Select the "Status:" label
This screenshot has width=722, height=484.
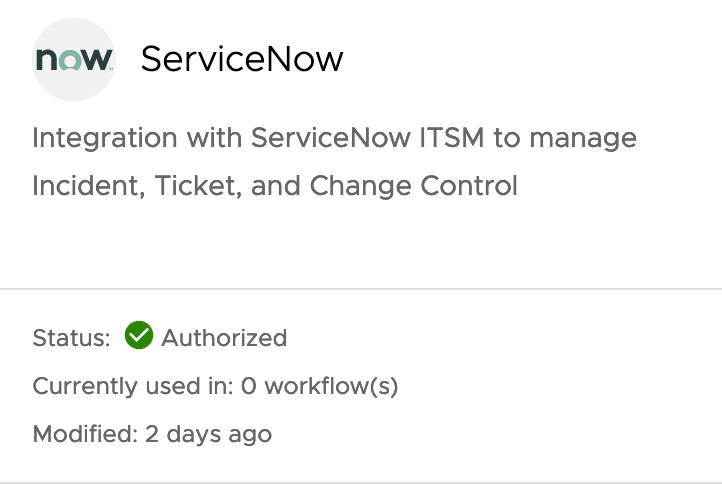[71, 338]
